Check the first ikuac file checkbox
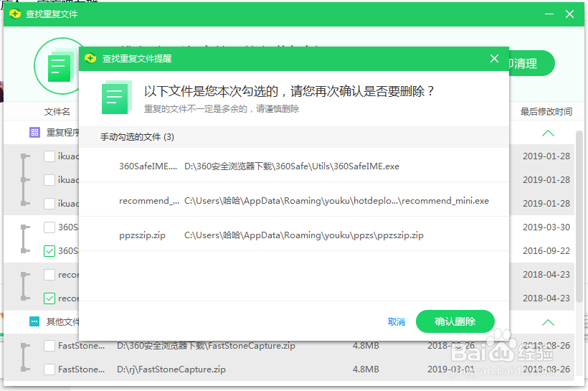 click(49, 156)
